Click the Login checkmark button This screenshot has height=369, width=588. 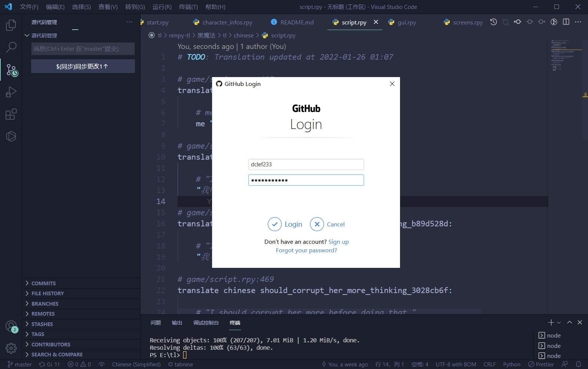point(285,224)
